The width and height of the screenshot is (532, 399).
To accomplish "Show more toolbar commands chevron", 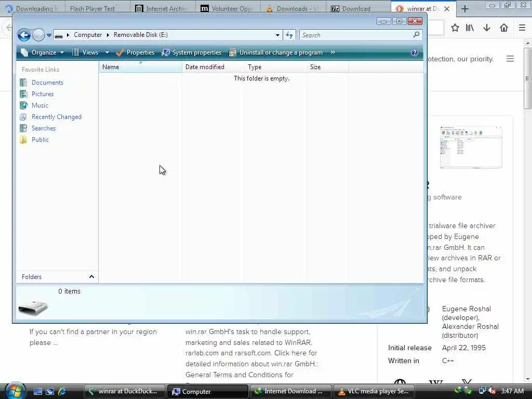I will (333, 52).
